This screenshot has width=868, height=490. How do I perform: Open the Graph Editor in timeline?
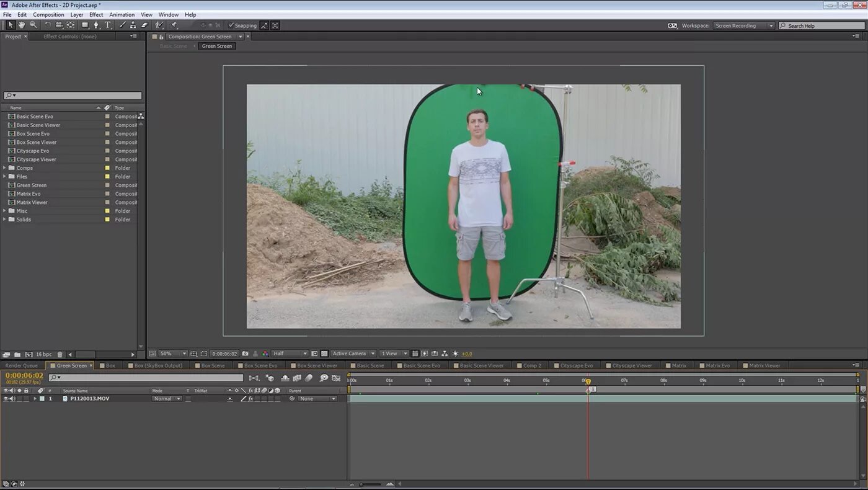point(336,378)
